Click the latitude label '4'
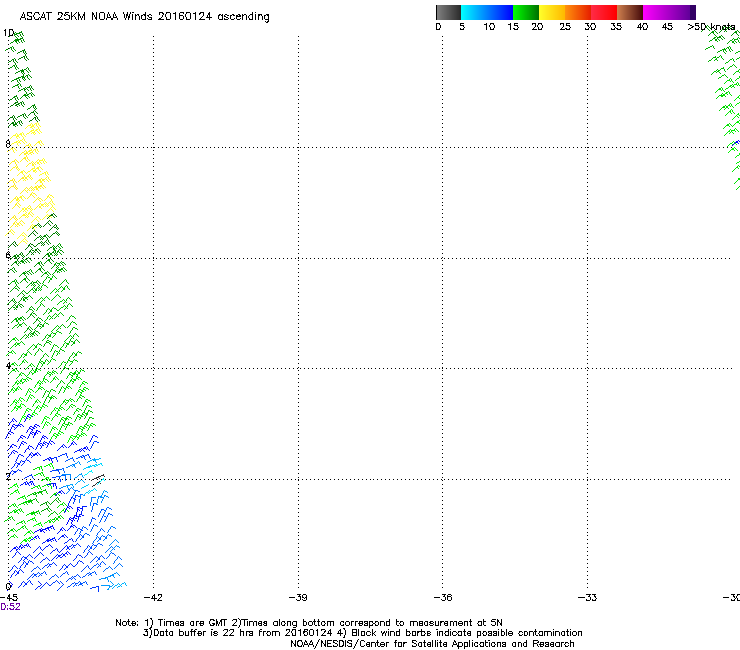This screenshot has height=650, width=740. click(8, 366)
